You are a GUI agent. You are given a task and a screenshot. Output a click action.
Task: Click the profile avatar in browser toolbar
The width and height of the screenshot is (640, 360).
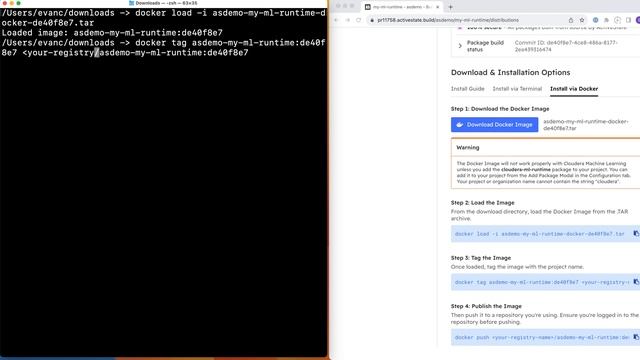point(638,20)
